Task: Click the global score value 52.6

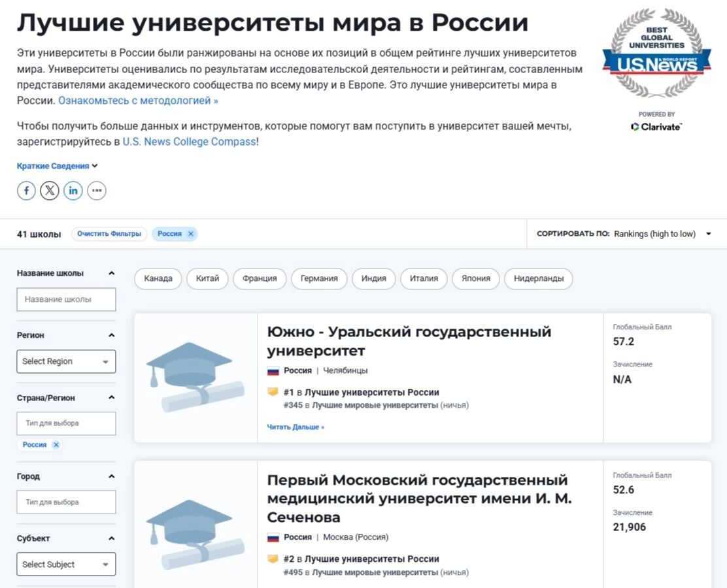Action: (623, 490)
